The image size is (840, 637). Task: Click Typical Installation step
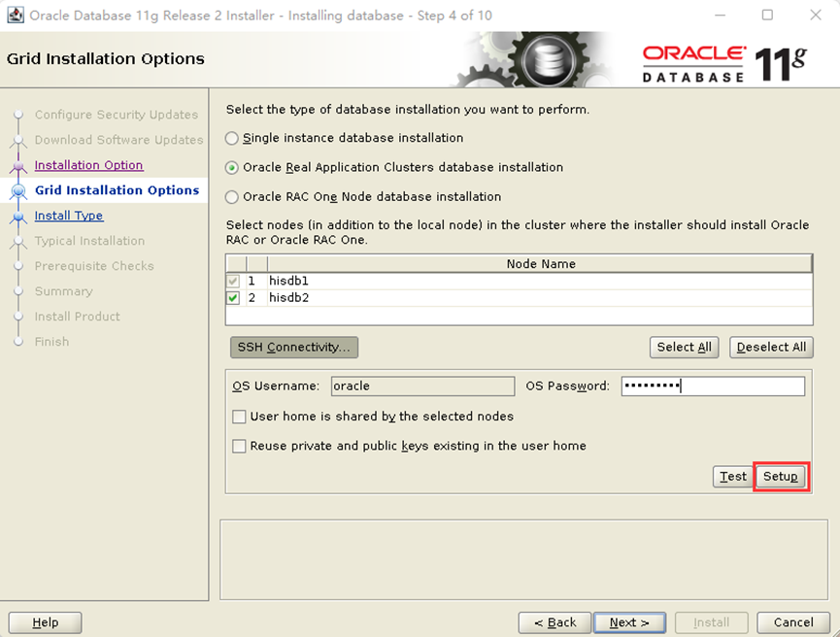pyautogui.click(x=89, y=241)
